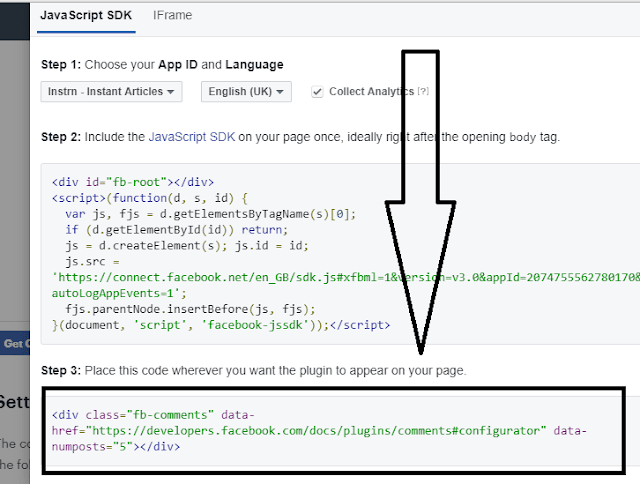
Task: Click the data-numposts="5" code line
Action: click(x=116, y=446)
